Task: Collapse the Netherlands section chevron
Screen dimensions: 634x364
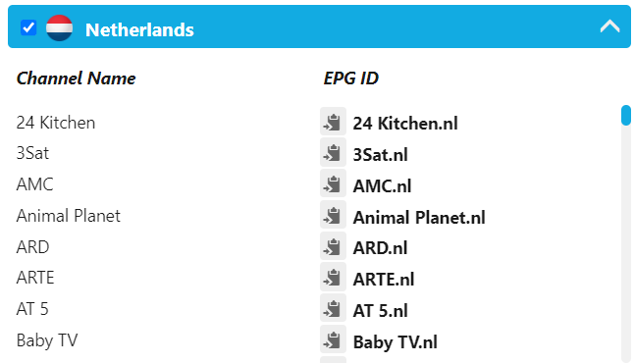Action: click(609, 26)
